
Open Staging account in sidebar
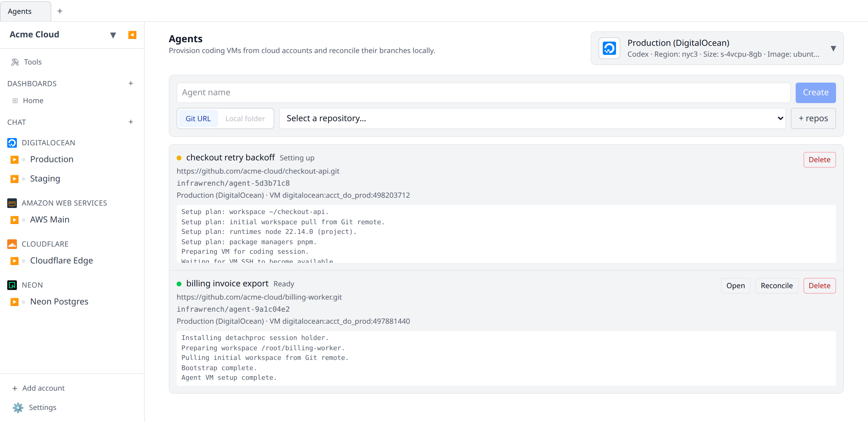click(45, 179)
